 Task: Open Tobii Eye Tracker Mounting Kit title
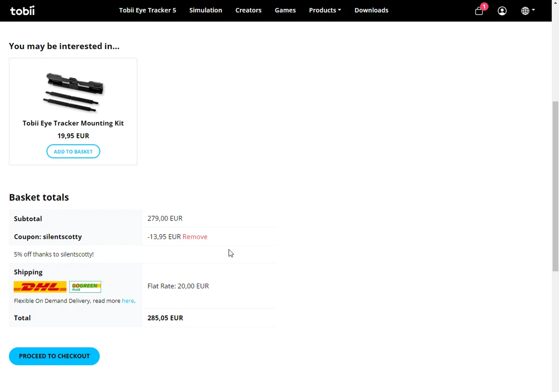73,123
